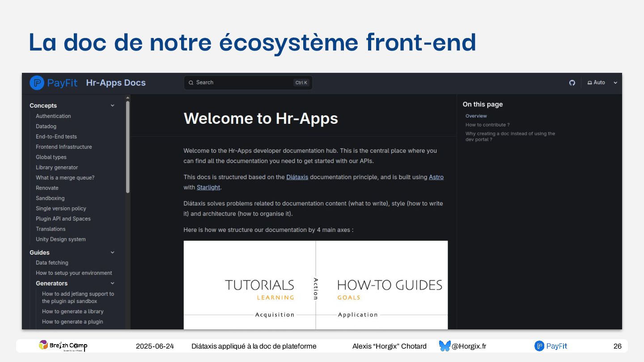Open Library generator page
The height and width of the screenshot is (362, 644).
pos(57,168)
